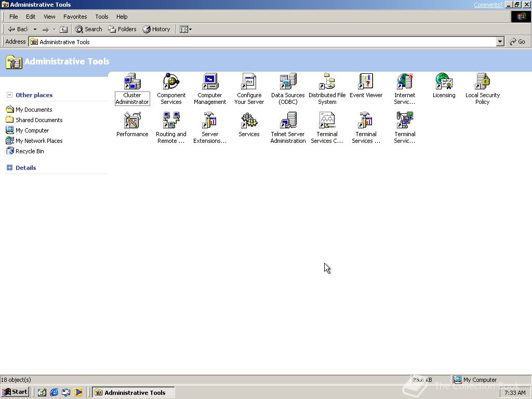Select Routing and Remote Access icon

tap(171, 128)
